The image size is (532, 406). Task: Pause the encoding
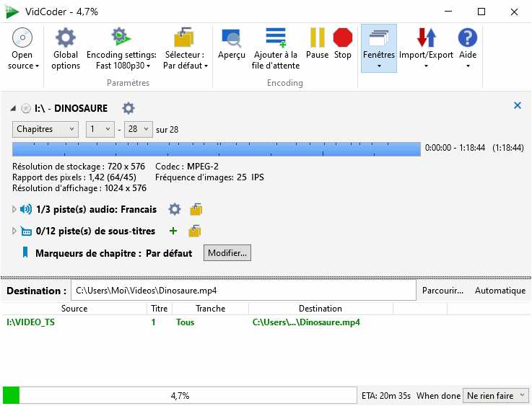click(x=317, y=44)
